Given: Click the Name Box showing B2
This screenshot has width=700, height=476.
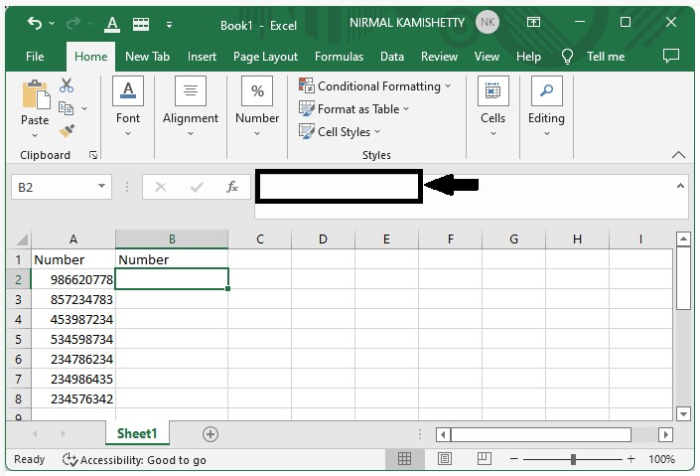Looking at the screenshot, I should tap(54, 187).
